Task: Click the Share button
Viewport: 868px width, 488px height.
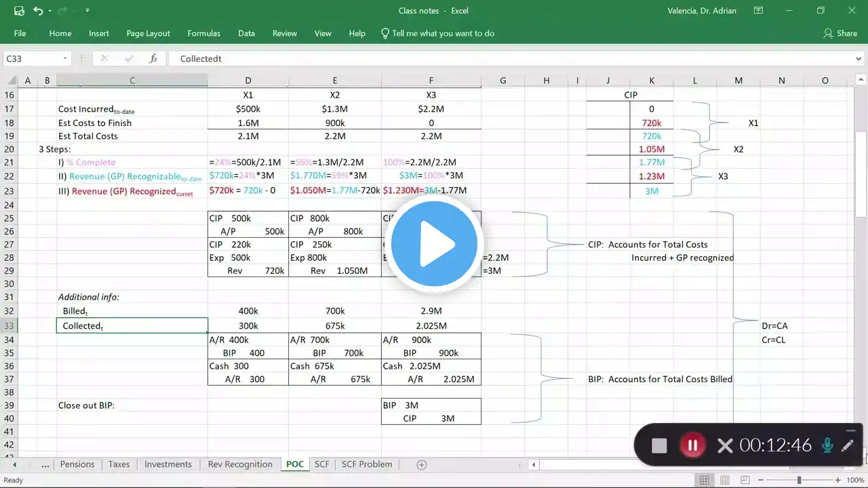Action: [840, 33]
